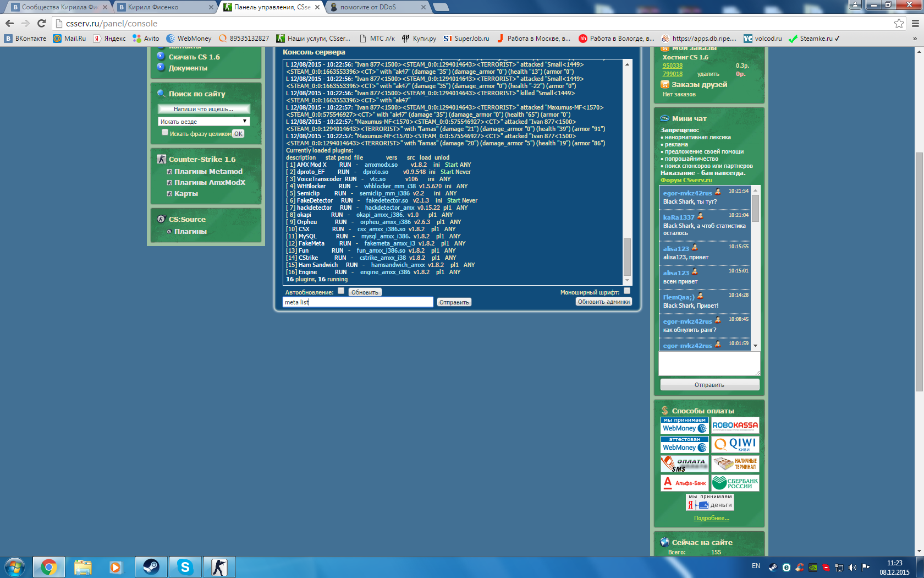
Task: Select the QIWI payment logo
Action: 735,444
